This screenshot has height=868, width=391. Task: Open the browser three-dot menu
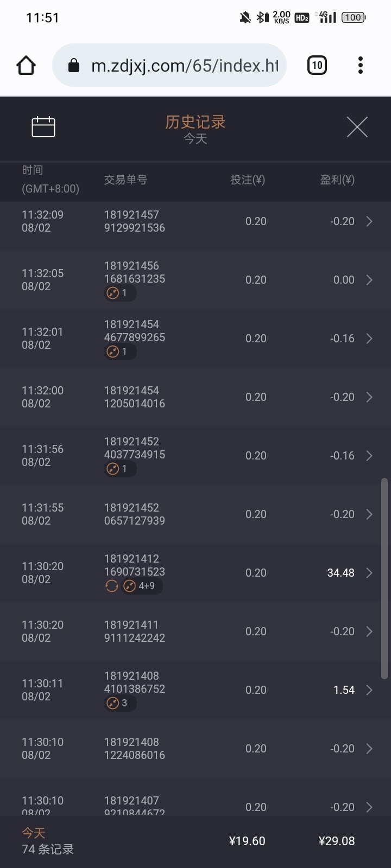point(360,66)
